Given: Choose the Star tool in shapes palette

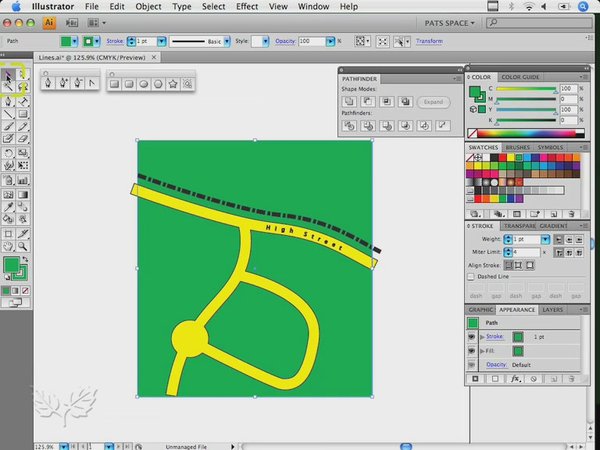Looking at the screenshot, I should tap(173, 84).
